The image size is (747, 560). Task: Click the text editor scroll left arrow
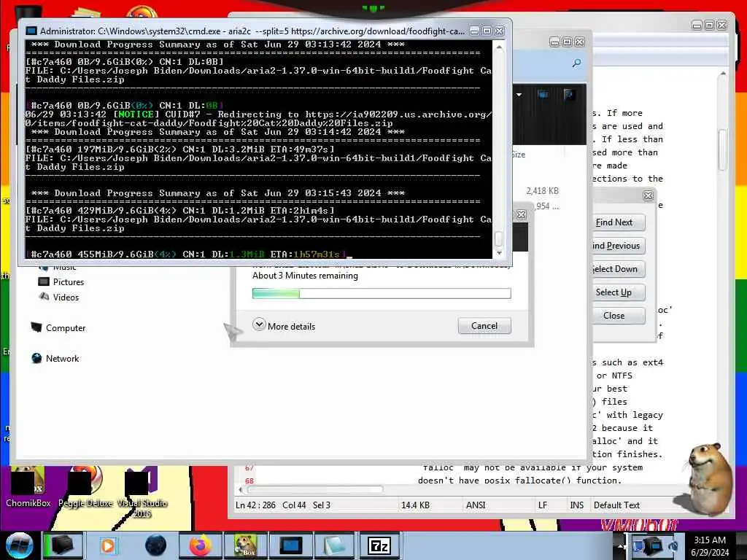coord(240,489)
